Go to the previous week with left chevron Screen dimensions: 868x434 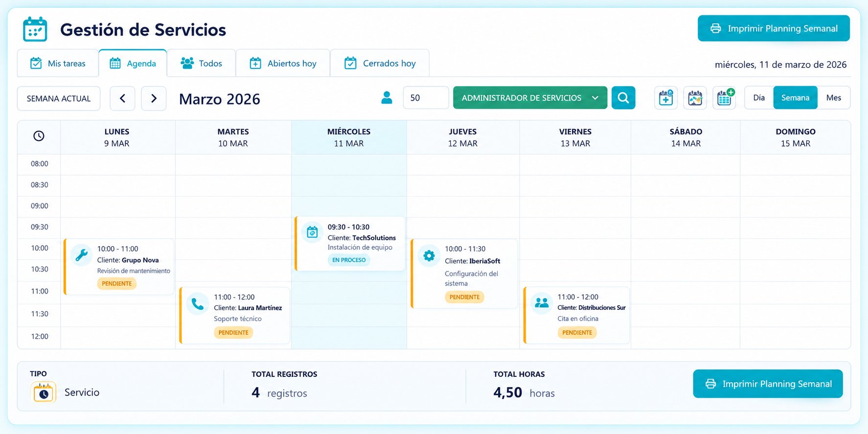click(123, 98)
